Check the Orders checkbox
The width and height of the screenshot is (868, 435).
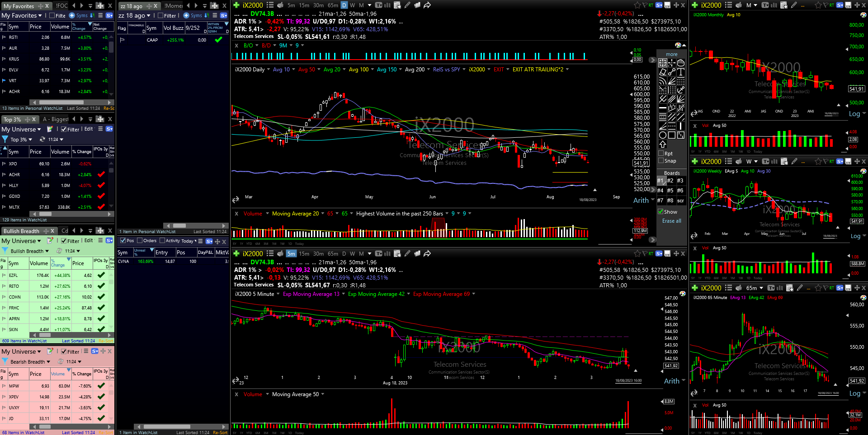point(140,241)
